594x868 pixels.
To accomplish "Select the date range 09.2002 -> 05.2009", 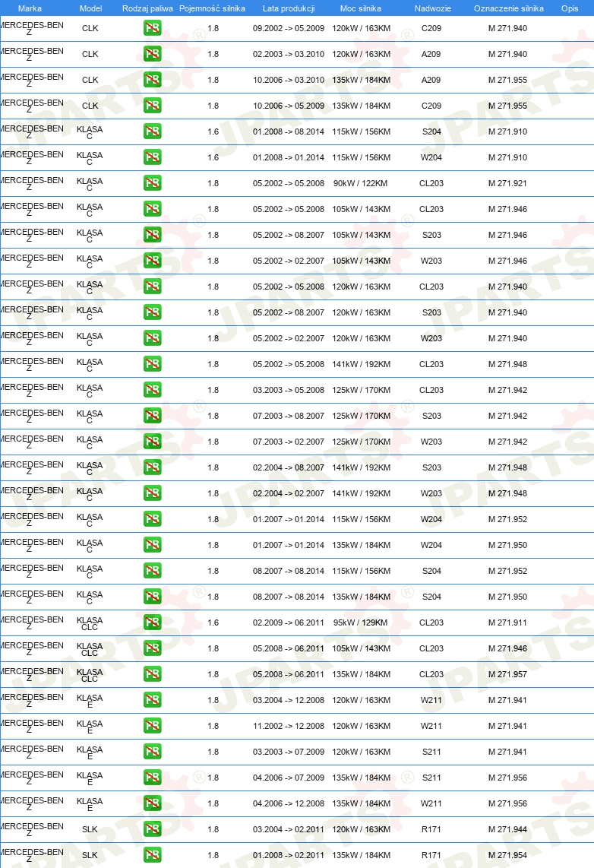I will pyautogui.click(x=289, y=28).
